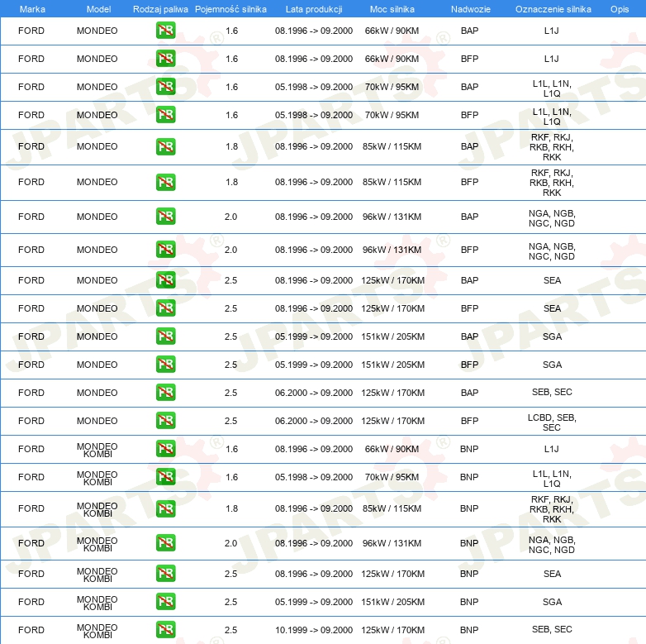This screenshot has height=644, width=646.
Task: Click MONDEO KOMBI in SEB, SEC row
Action: pyautogui.click(x=97, y=631)
